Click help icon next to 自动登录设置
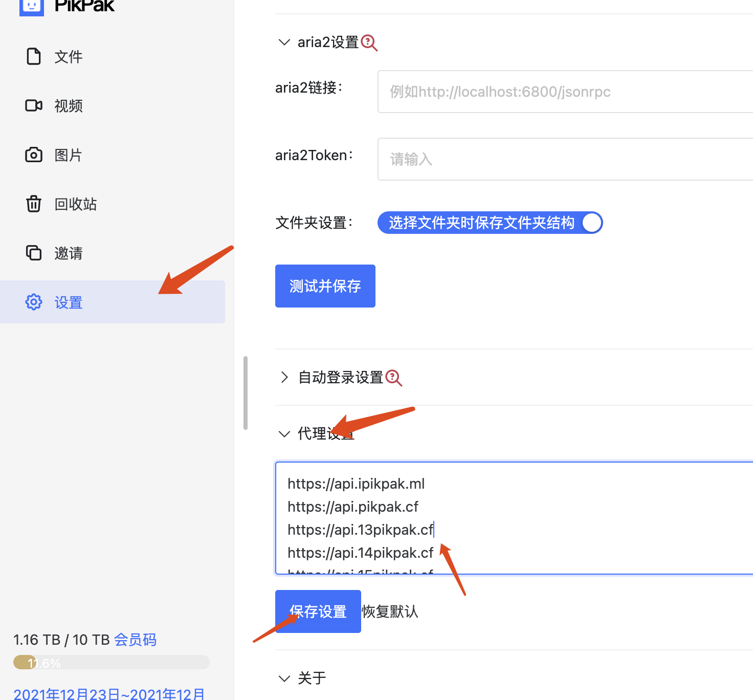The width and height of the screenshot is (753, 700). [394, 378]
